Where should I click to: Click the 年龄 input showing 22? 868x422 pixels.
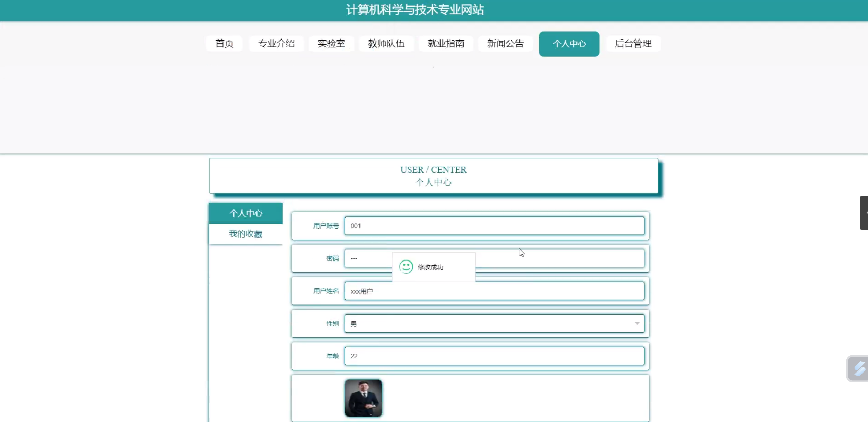pyautogui.click(x=494, y=356)
